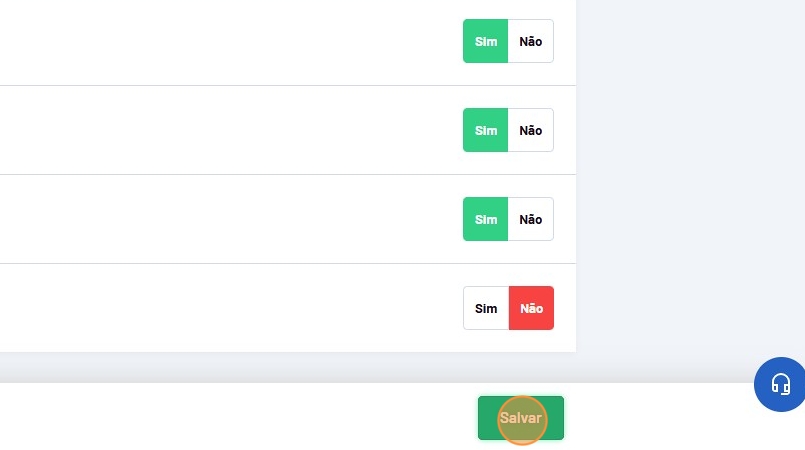
Task: Click the Salvar button
Action: [x=521, y=418]
